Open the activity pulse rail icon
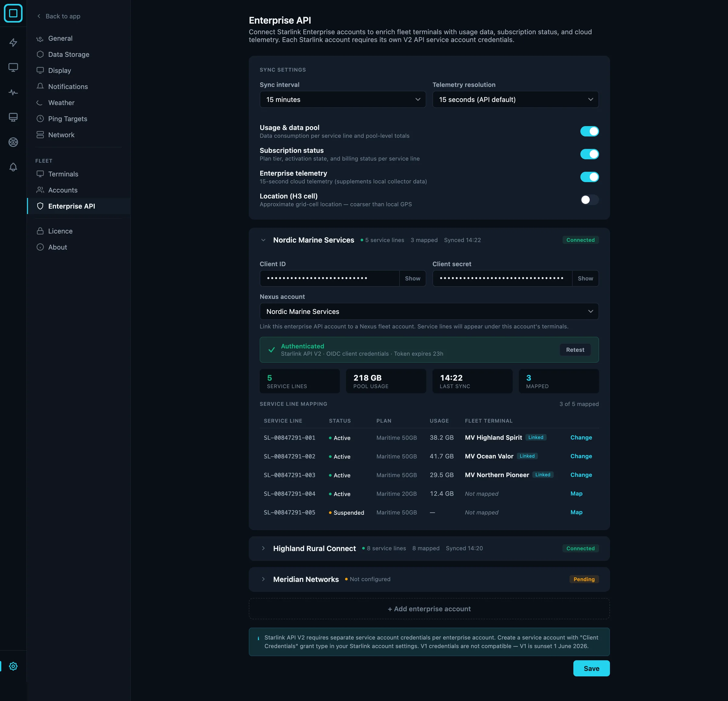This screenshot has height=701, width=728. click(x=13, y=93)
